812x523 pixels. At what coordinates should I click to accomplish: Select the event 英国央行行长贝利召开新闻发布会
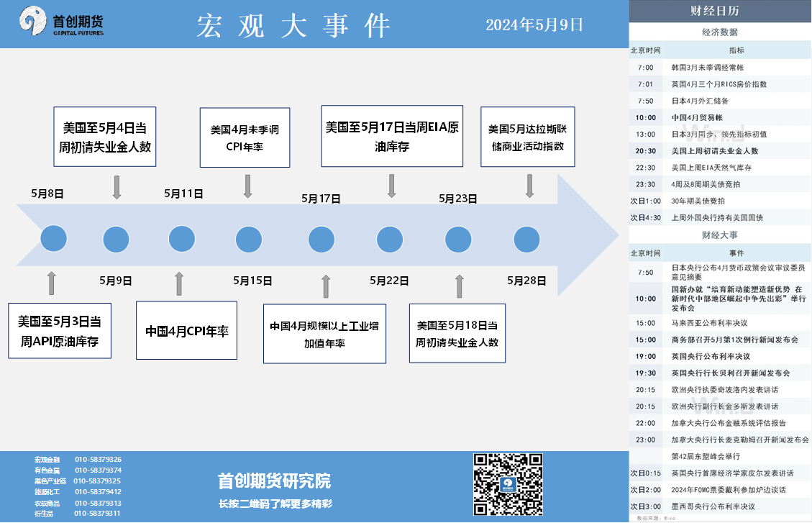pos(720,373)
